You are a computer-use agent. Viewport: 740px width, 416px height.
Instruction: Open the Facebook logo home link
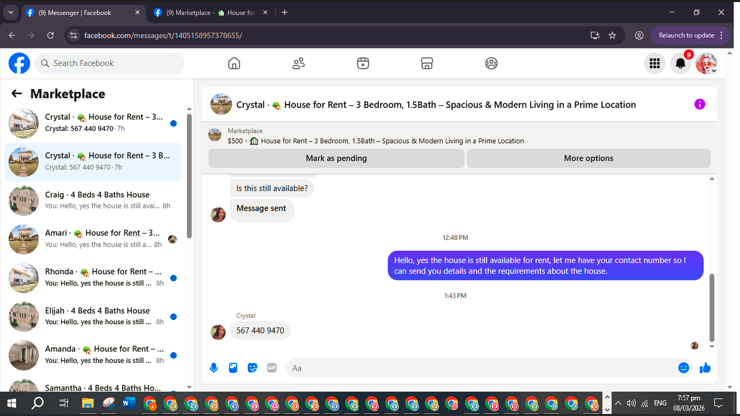tap(19, 63)
